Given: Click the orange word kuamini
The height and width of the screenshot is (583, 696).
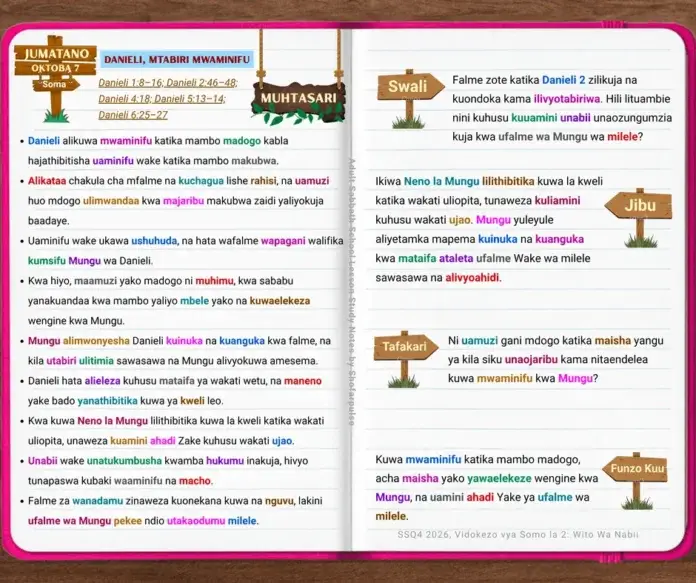Looking at the screenshot, I should pos(128,440).
